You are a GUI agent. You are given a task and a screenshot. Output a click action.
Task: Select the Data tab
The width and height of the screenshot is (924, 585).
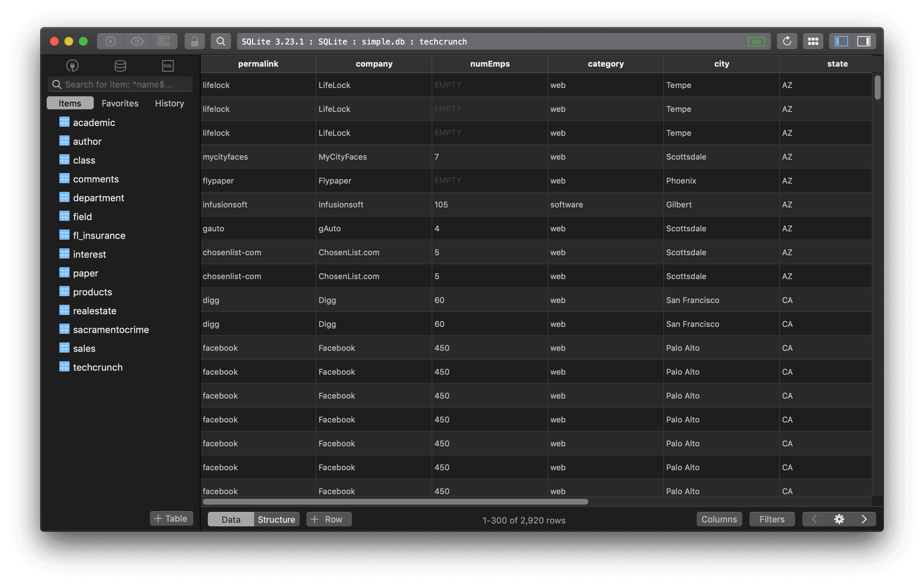231,519
